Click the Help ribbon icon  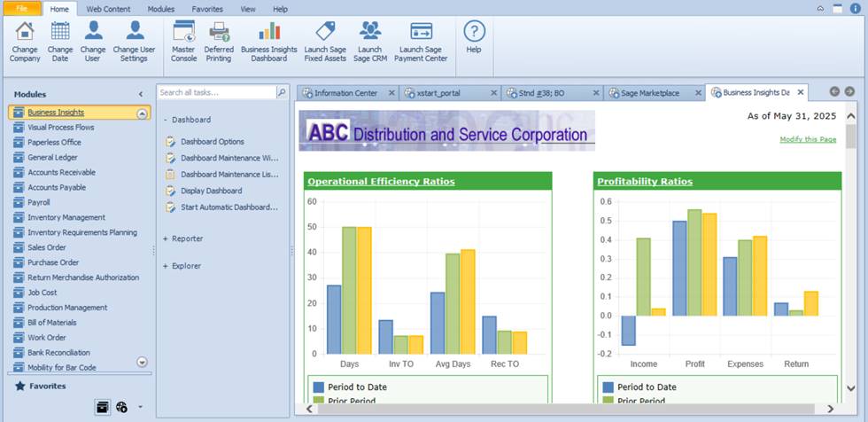(474, 37)
